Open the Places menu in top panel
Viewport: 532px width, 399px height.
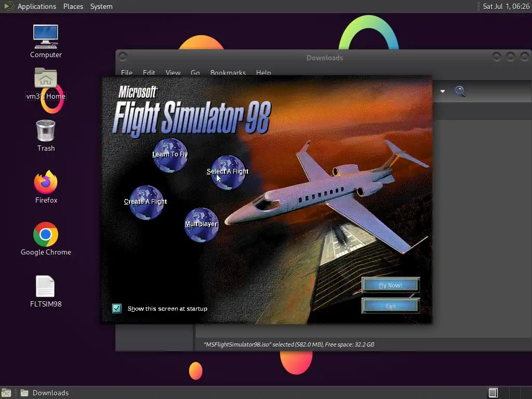coord(73,6)
